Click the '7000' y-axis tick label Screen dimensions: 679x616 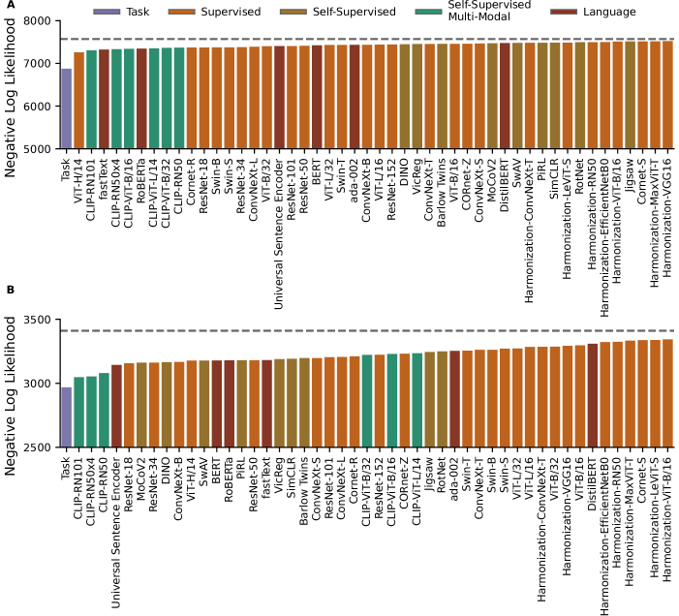coord(37,64)
